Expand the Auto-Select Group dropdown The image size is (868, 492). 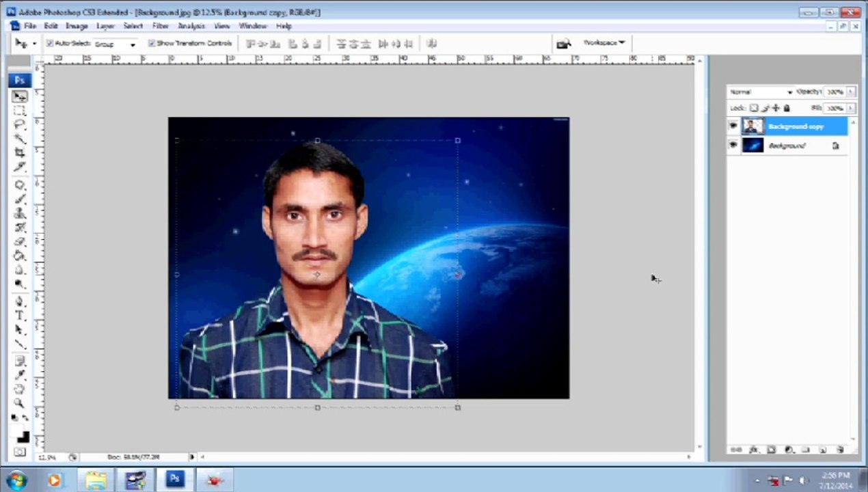coord(114,44)
